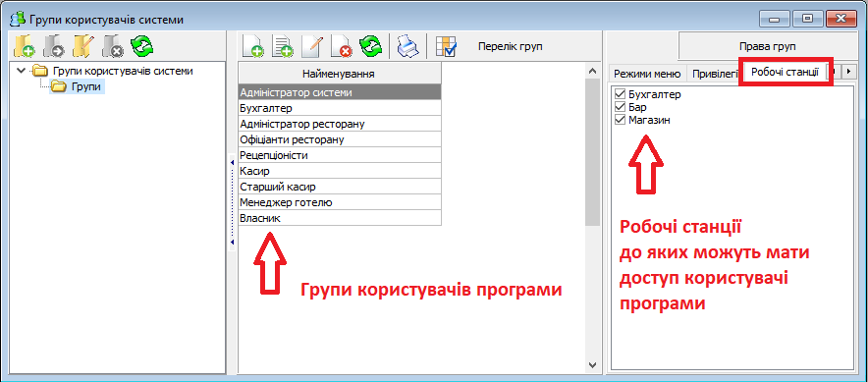Click the lower splitter collapse arrow
The width and height of the screenshot is (868, 382).
[232, 242]
